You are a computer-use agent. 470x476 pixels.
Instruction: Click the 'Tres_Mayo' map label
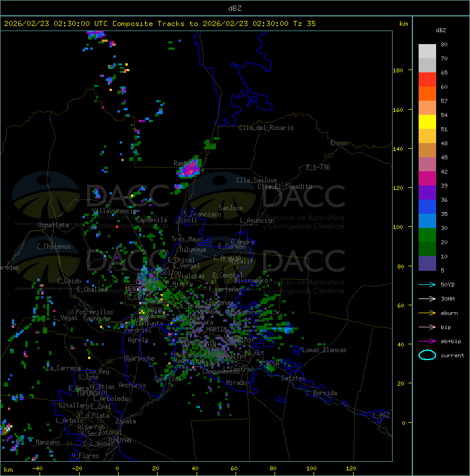pyautogui.click(x=186, y=239)
